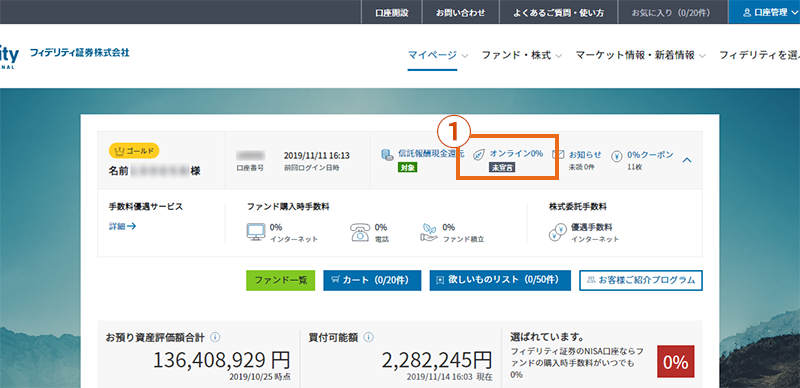This screenshot has height=388, width=800.
Task: Click the yen coins icon for 優遇手数料
Action: tap(557, 232)
